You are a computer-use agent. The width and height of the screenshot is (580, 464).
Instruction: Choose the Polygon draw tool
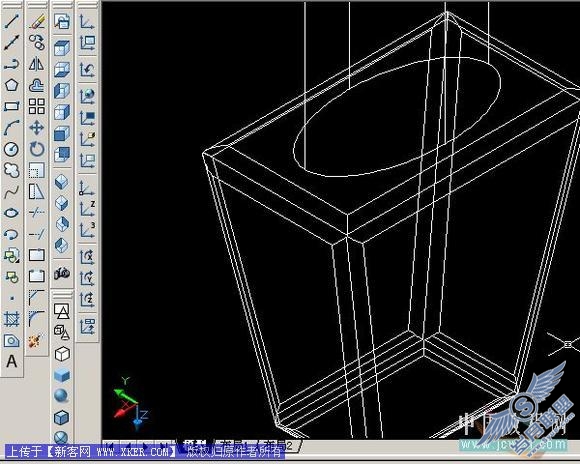point(11,85)
